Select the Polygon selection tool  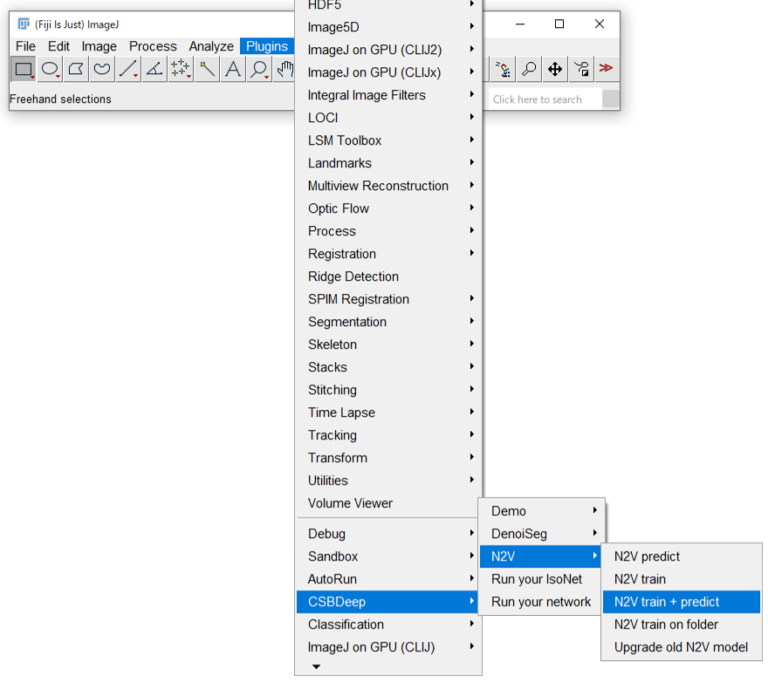75,69
